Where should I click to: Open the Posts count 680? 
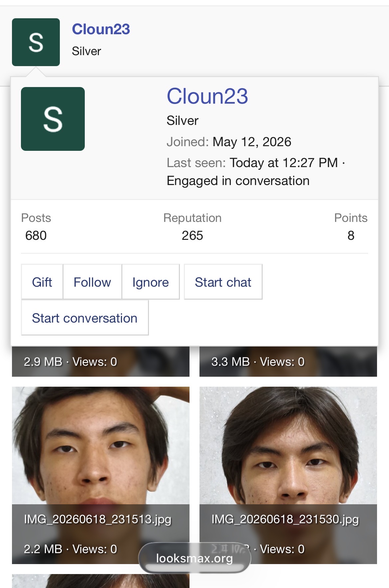click(36, 236)
